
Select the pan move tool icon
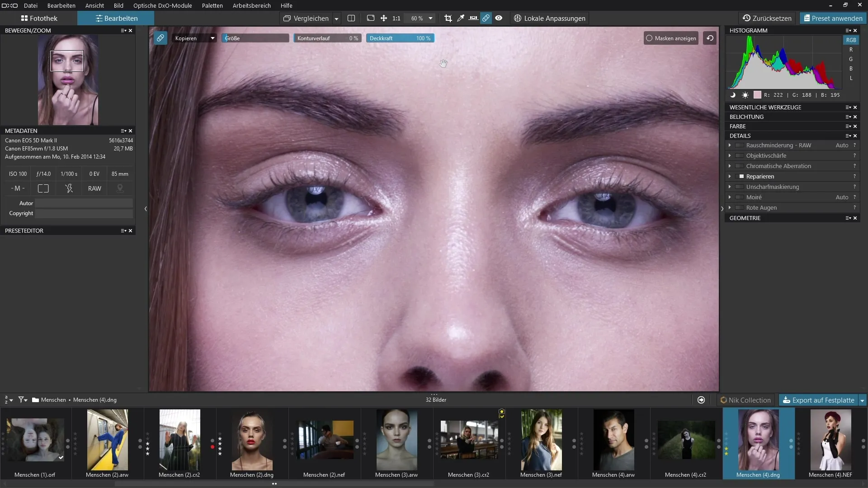tap(384, 18)
